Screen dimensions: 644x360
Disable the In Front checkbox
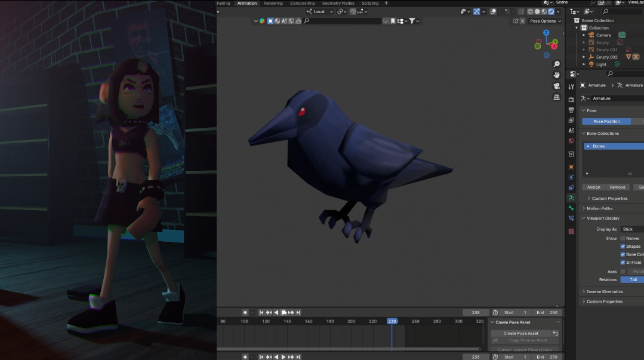623,262
